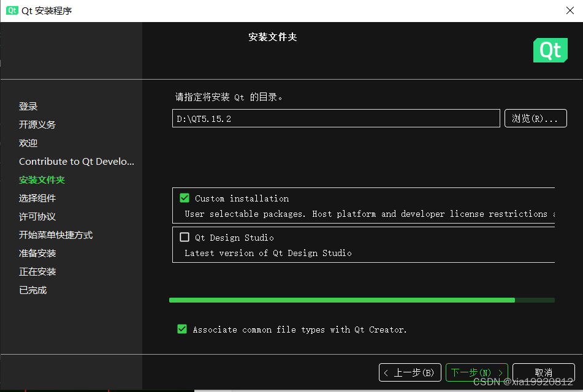Go back with 上一步(B) button
The image size is (583, 392).
[x=410, y=372]
